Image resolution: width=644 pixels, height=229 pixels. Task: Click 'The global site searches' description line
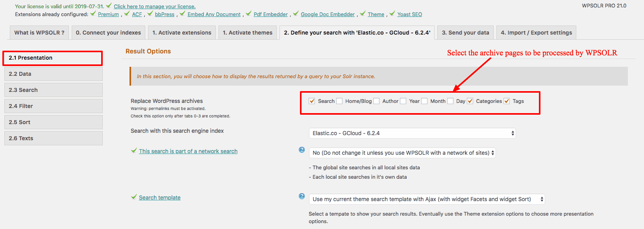tap(365, 167)
